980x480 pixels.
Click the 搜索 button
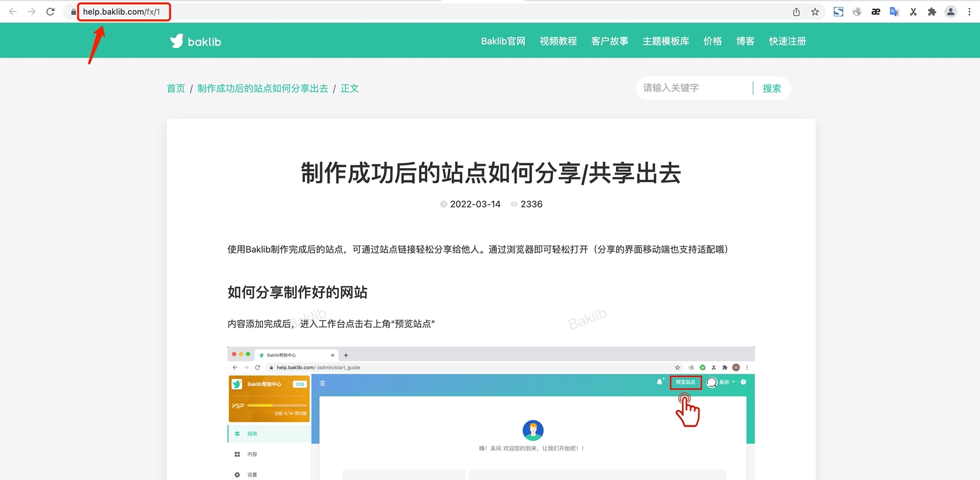(771, 88)
